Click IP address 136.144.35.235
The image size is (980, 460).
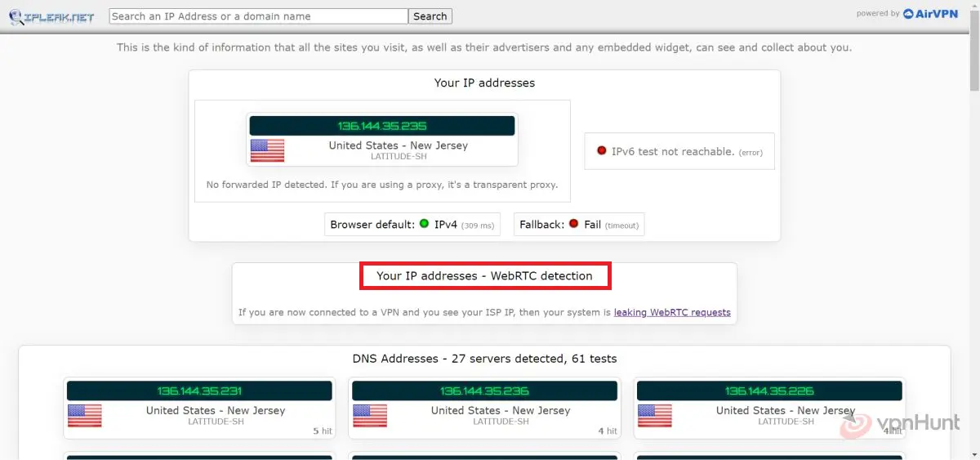click(x=382, y=126)
